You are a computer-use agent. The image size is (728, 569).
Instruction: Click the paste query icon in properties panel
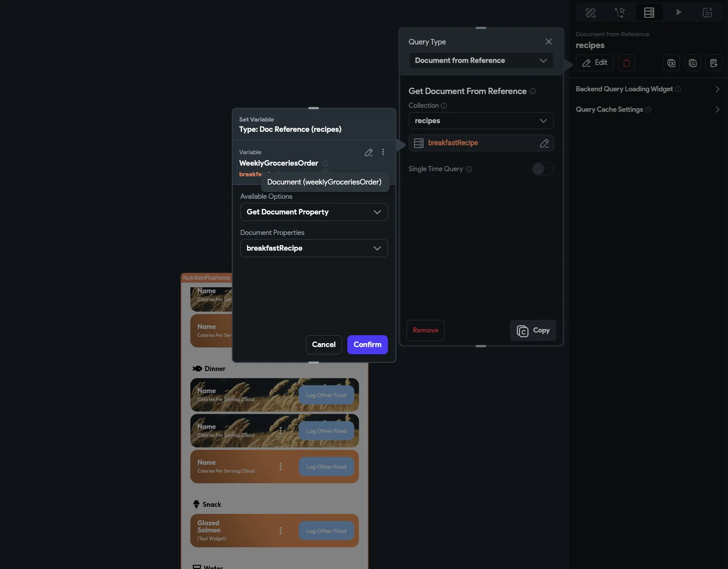coord(714,63)
